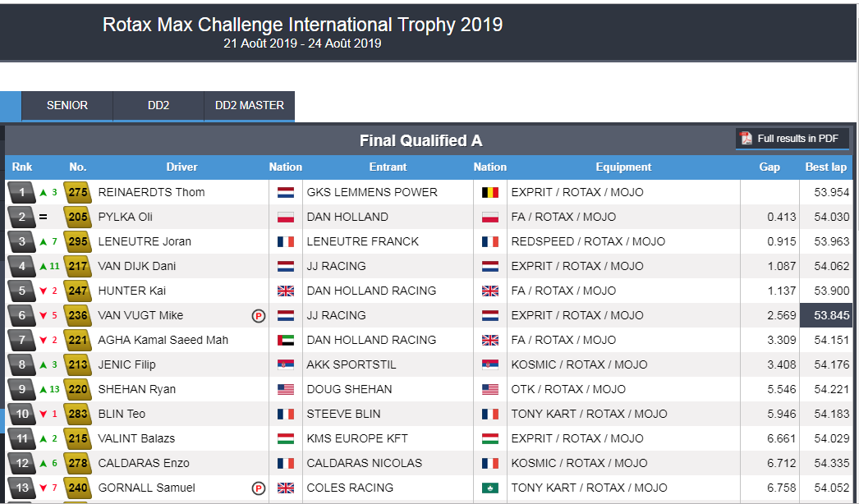859x504 pixels.
Task: Click yellow number badge 236
Action: point(77,316)
